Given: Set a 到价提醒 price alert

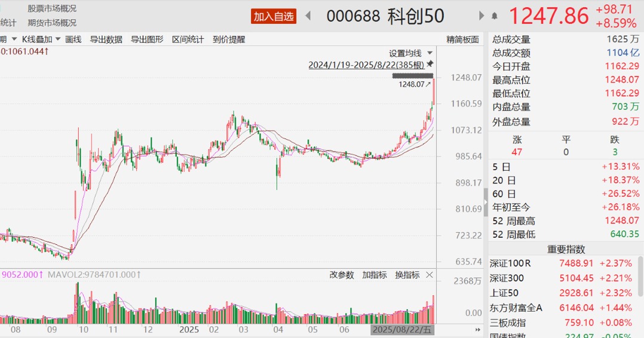Looking at the screenshot, I should 229,39.
